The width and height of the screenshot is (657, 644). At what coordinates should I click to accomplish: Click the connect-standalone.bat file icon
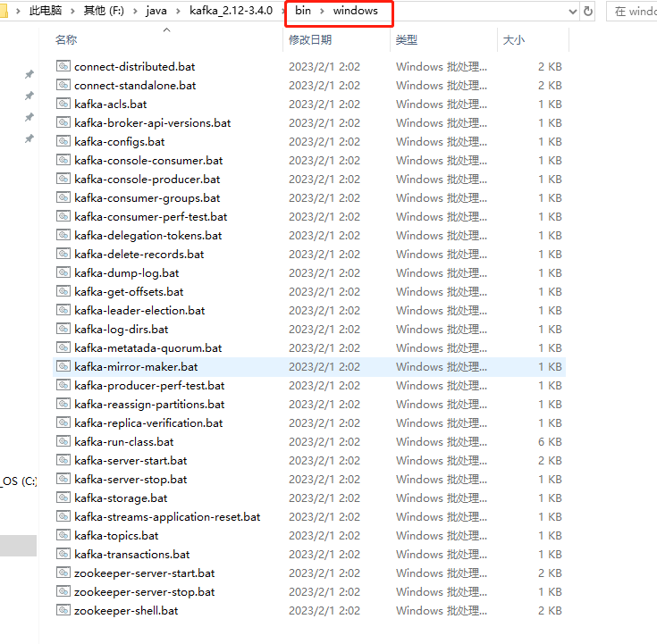coord(63,85)
